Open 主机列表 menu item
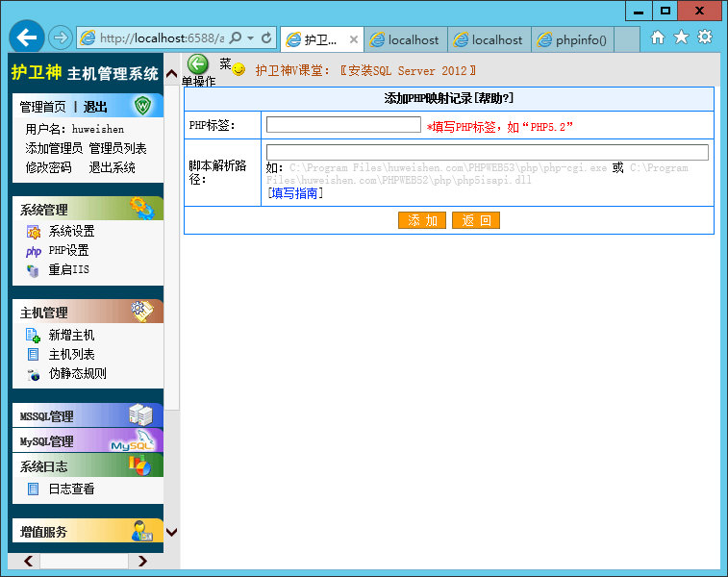The width and height of the screenshot is (728, 577). (71, 355)
